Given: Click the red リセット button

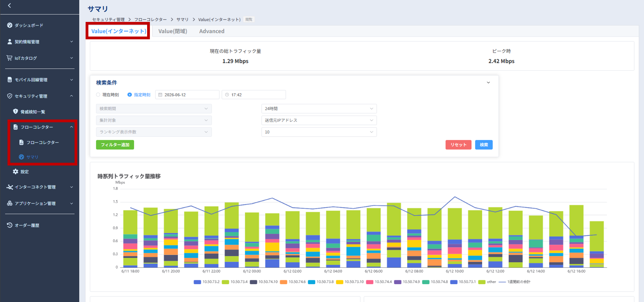Looking at the screenshot, I should [x=458, y=145].
